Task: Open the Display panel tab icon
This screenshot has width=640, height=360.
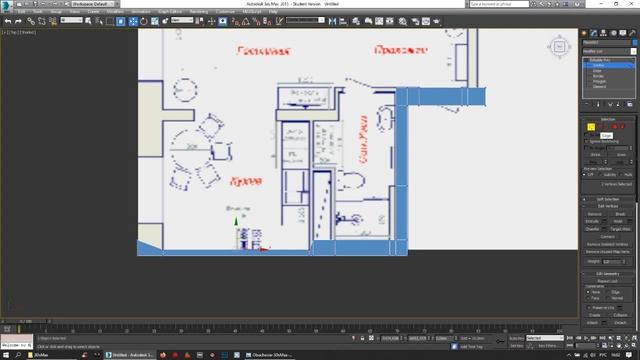Action: (622, 33)
